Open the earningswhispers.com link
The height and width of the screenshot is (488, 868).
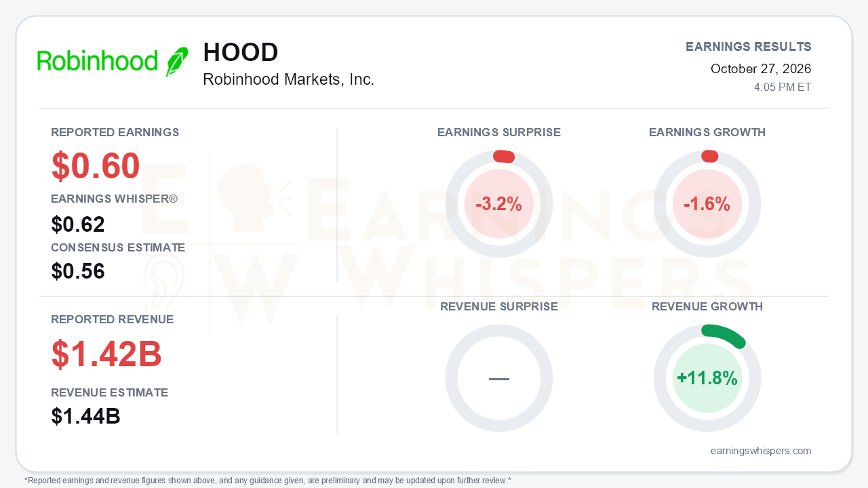[761, 451]
